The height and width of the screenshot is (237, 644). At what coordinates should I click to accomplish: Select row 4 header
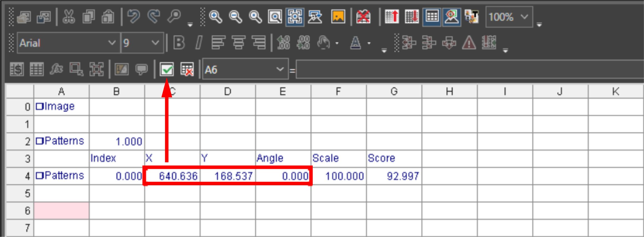[x=20, y=176]
